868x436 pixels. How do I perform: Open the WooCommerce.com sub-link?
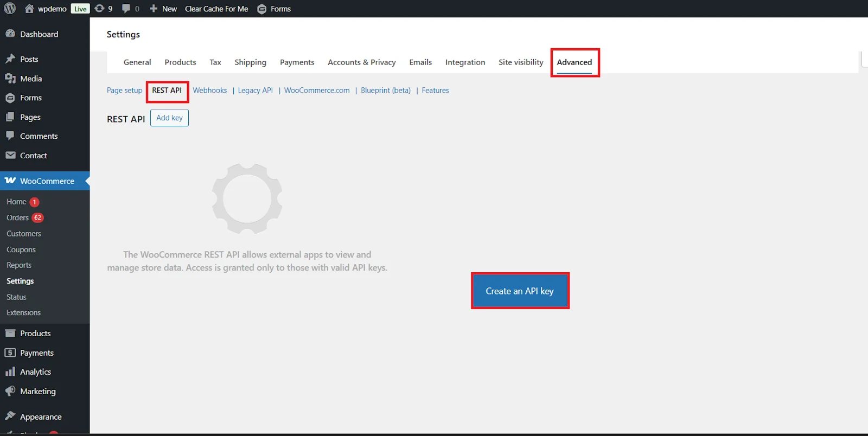point(317,90)
